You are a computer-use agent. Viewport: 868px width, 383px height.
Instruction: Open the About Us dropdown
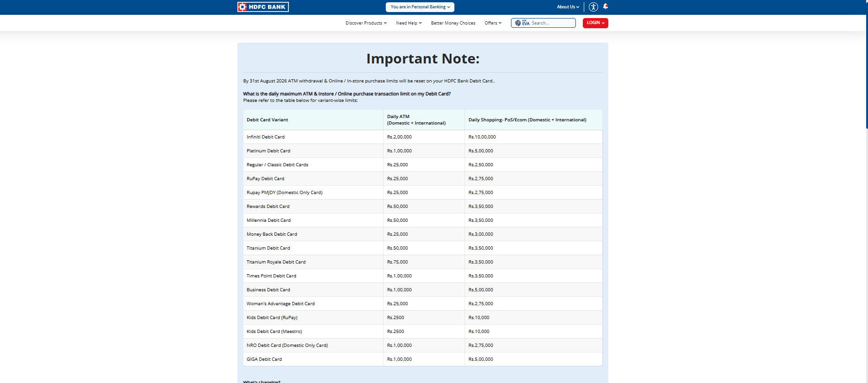(568, 7)
